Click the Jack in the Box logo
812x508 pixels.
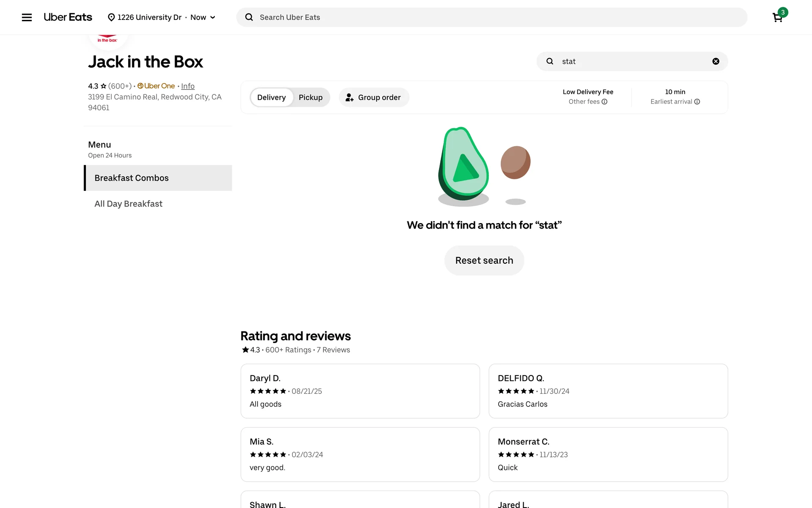[x=108, y=40]
